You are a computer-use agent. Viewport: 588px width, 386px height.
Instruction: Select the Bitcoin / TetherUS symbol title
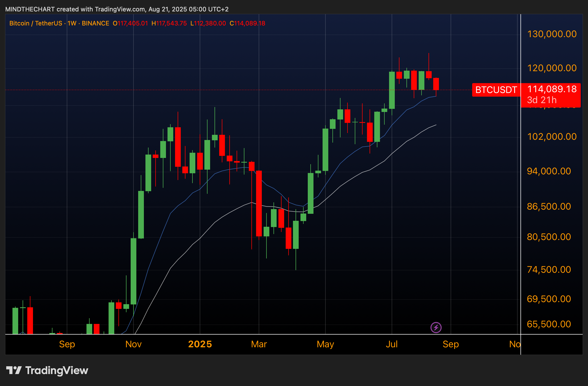pos(36,23)
